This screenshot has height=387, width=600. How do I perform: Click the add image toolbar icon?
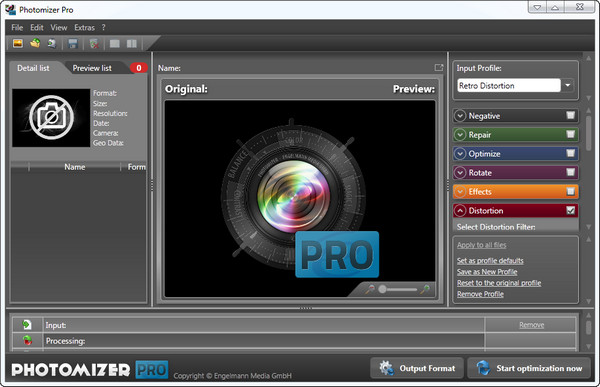coord(18,43)
